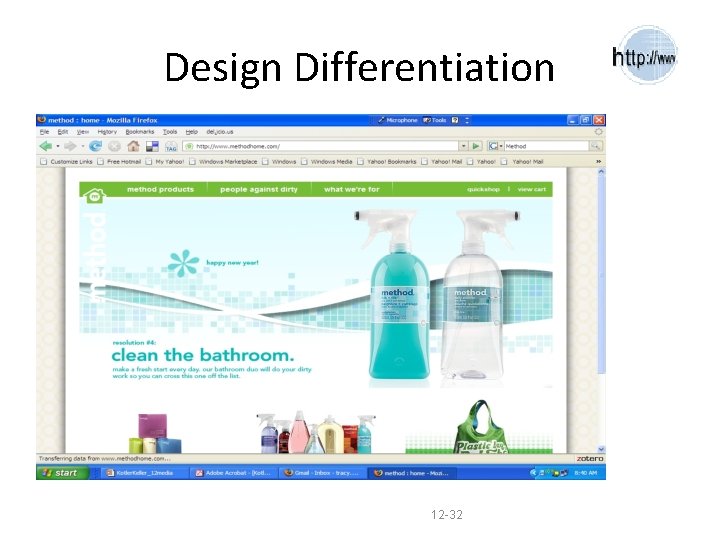720x540 pixels.
Task: Click the Customize Links bookmark
Action: 67,162
